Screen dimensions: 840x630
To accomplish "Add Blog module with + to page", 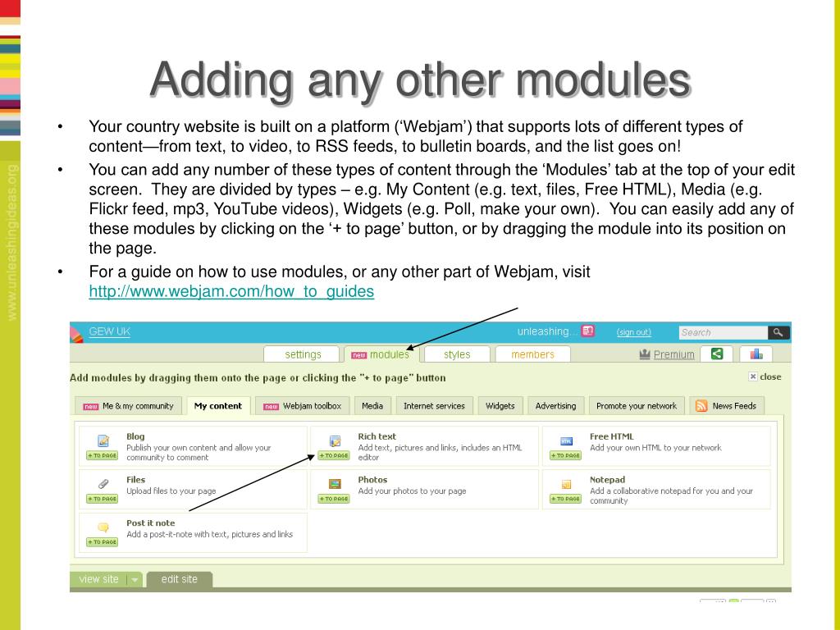I will pyautogui.click(x=103, y=455).
